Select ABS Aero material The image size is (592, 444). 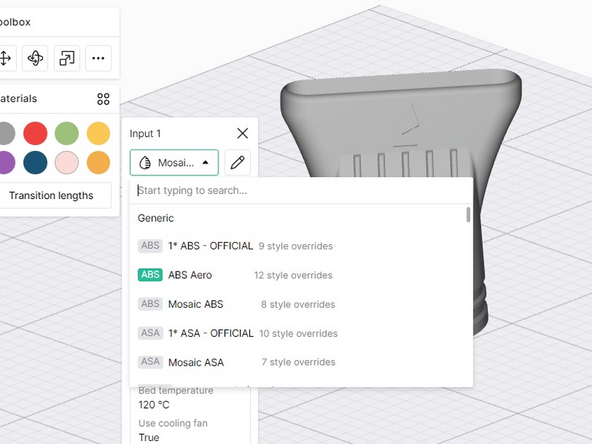(x=298, y=275)
